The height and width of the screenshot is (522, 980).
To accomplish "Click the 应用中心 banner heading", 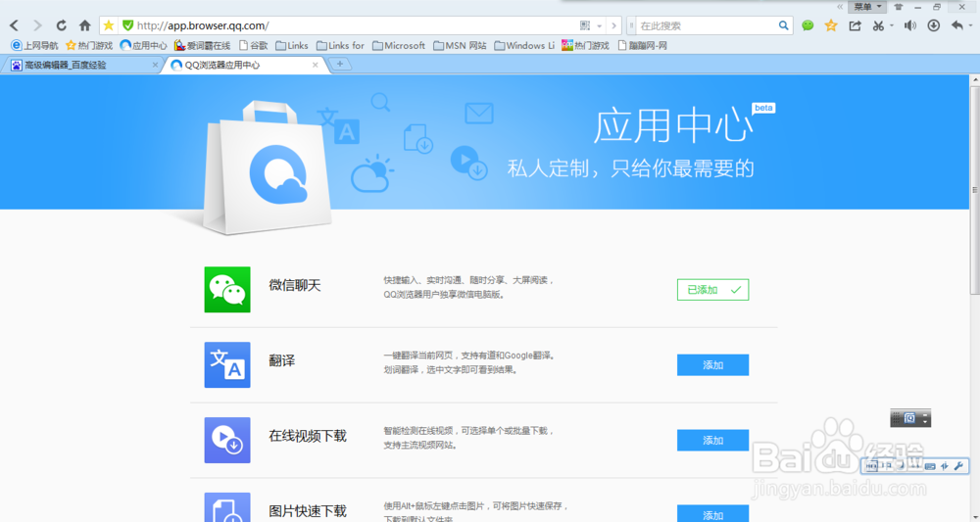I will (673, 125).
